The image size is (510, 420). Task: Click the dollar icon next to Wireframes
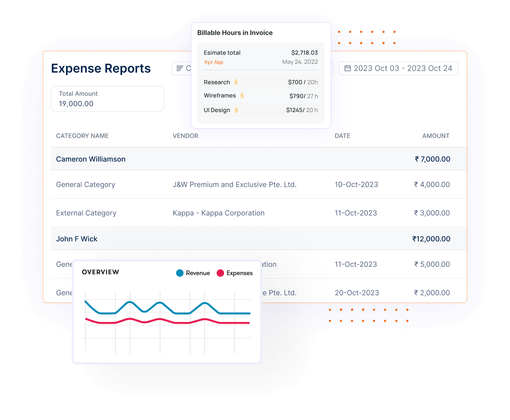tap(242, 96)
